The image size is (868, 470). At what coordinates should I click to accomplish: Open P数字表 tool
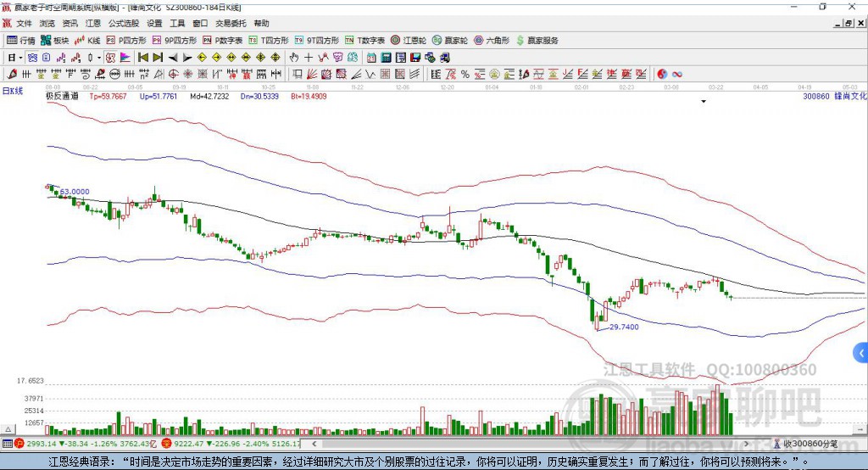(223, 41)
